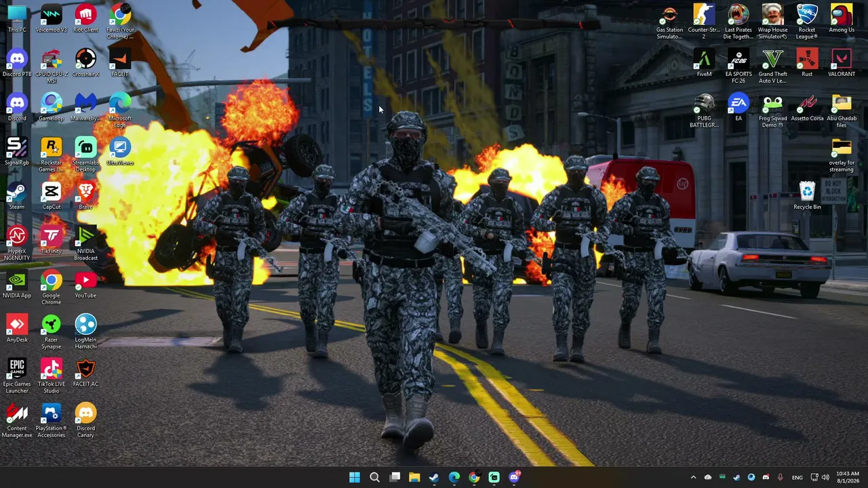The width and height of the screenshot is (868, 488).
Task: Select the overlay for streaming folder
Action: pos(842,155)
